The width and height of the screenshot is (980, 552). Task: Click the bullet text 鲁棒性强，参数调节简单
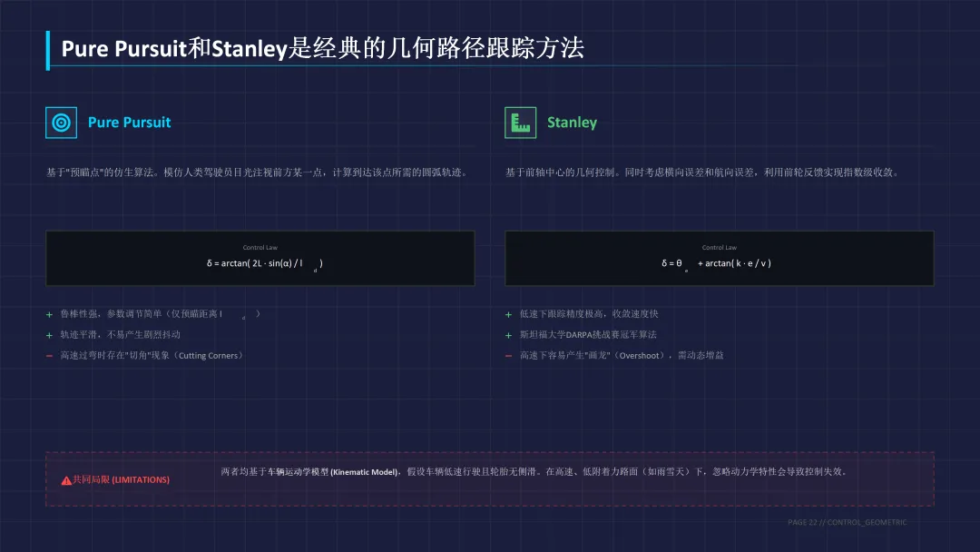[x=160, y=314]
